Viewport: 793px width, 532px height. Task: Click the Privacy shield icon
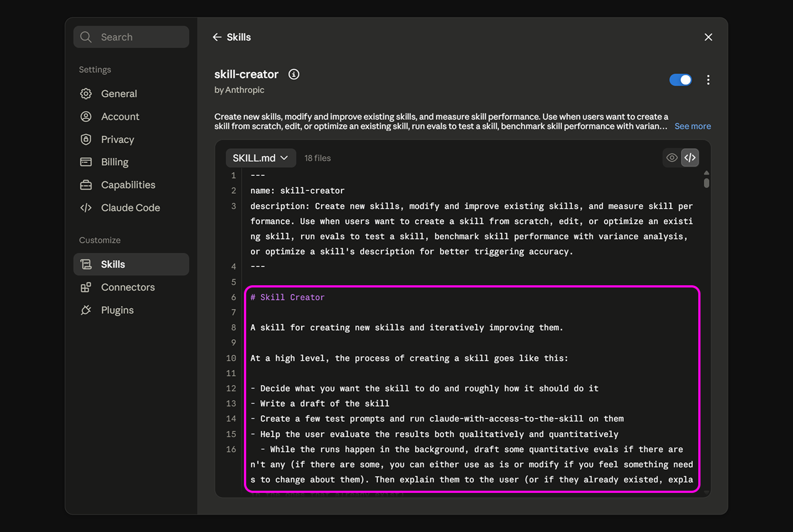(x=86, y=139)
